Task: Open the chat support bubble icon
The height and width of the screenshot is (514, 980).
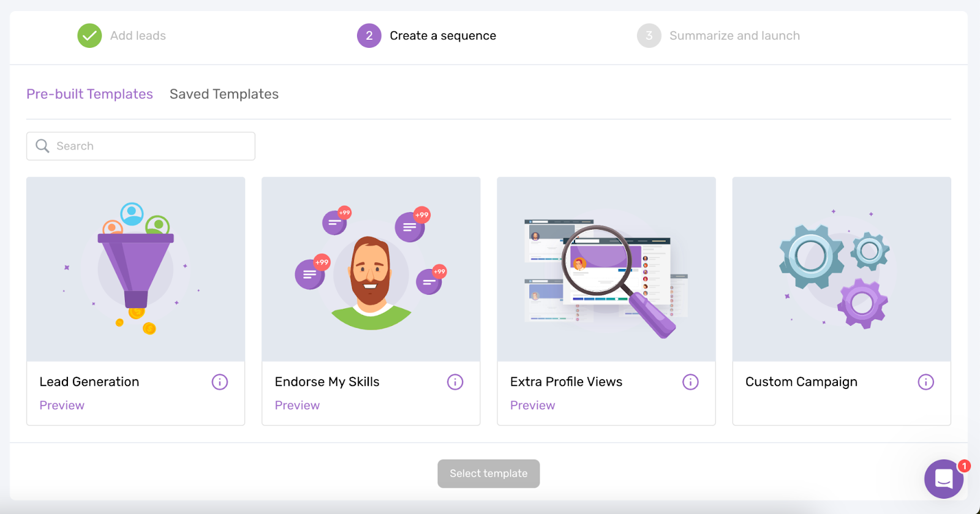Action: 944,478
